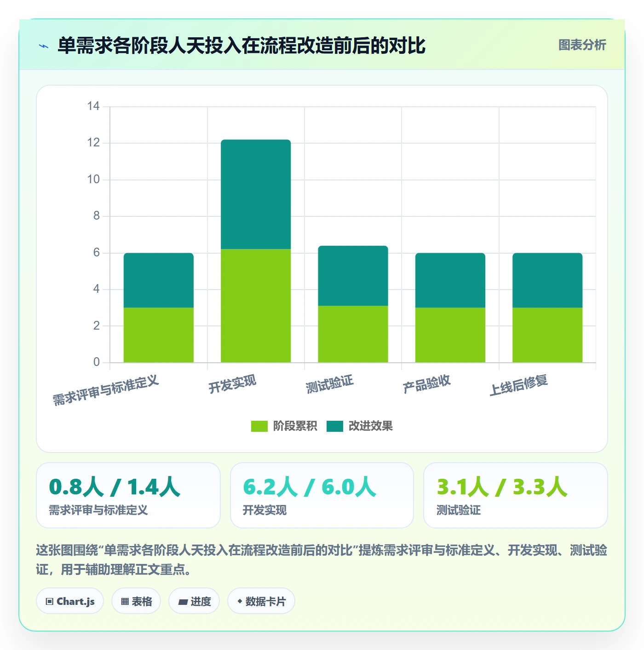The image size is (644, 650).
Task: Select the 表格 tag chip
Action: [136, 601]
